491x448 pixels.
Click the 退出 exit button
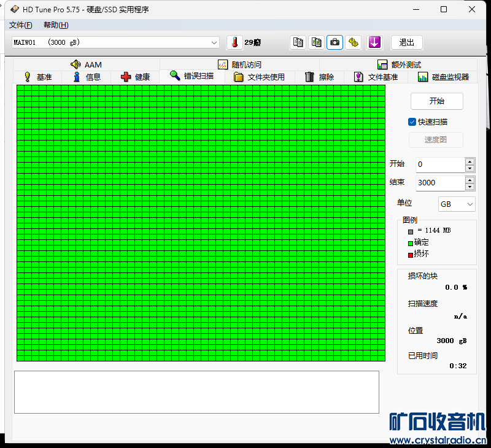click(x=407, y=42)
